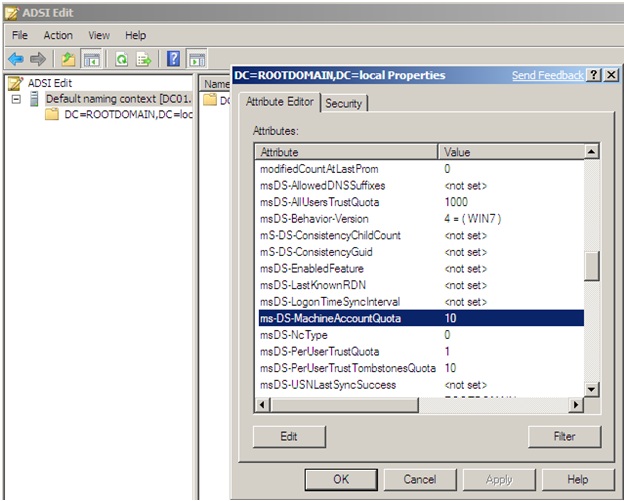Click the attribute list scroll down arrow
This screenshot has width=624, height=501.
pyautogui.click(x=591, y=389)
